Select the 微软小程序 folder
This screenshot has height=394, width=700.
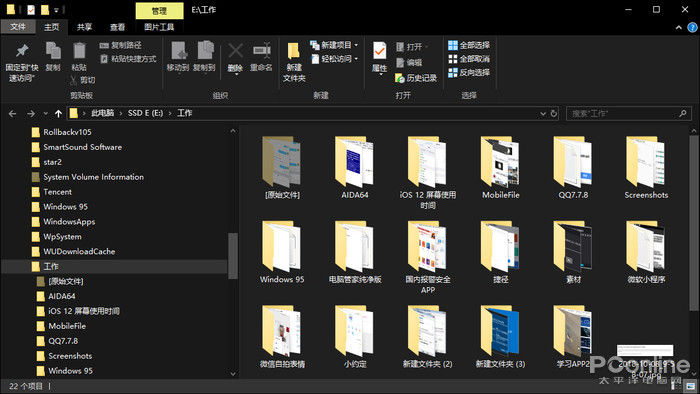coord(646,253)
